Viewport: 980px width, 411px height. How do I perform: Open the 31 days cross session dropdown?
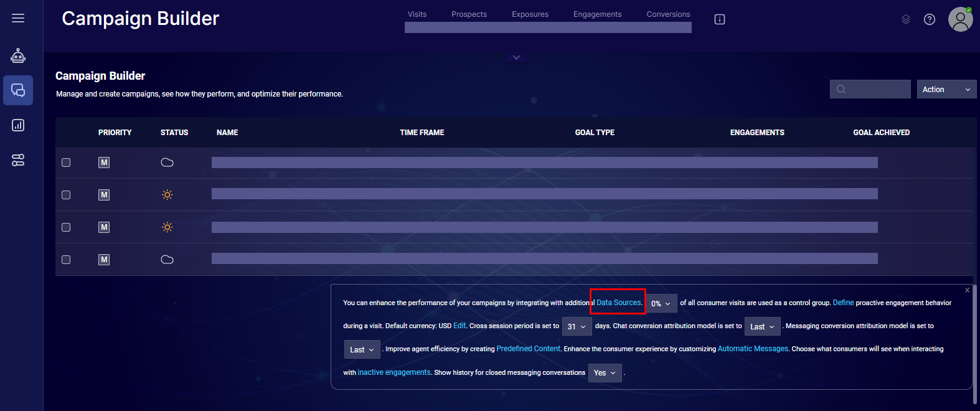[577, 326]
